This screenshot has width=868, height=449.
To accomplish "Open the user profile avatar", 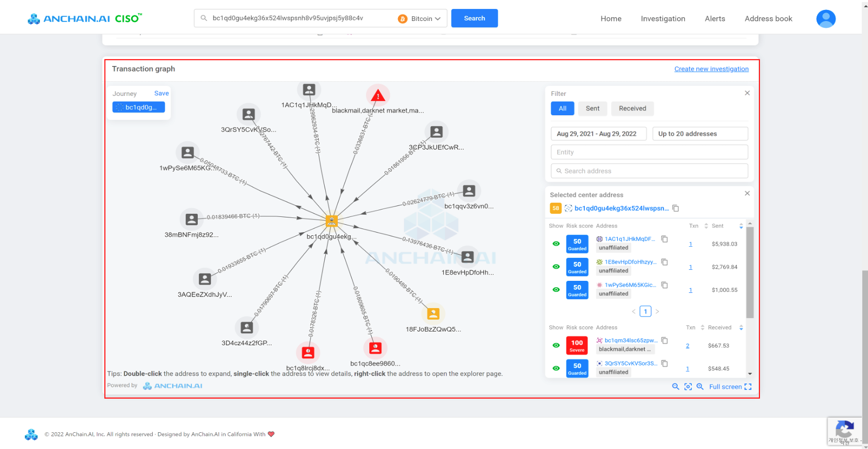I will pos(826,19).
